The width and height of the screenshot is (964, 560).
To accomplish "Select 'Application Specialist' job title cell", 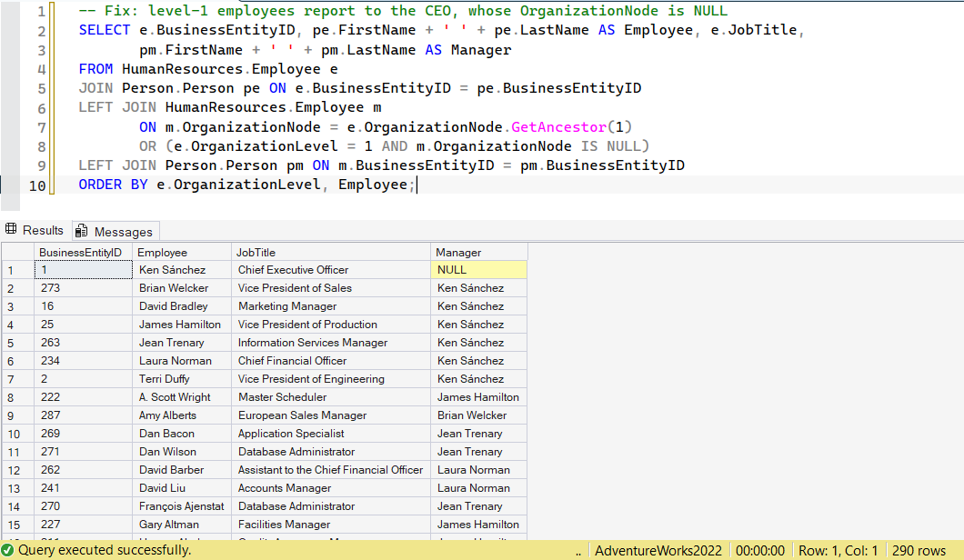I will coord(331,434).
